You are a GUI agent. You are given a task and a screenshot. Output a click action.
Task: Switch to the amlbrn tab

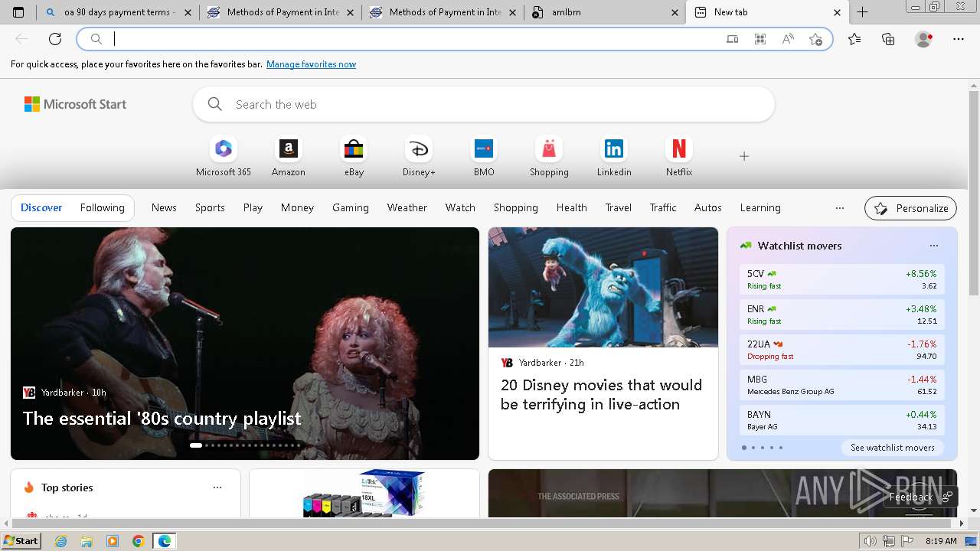point(605,12)
